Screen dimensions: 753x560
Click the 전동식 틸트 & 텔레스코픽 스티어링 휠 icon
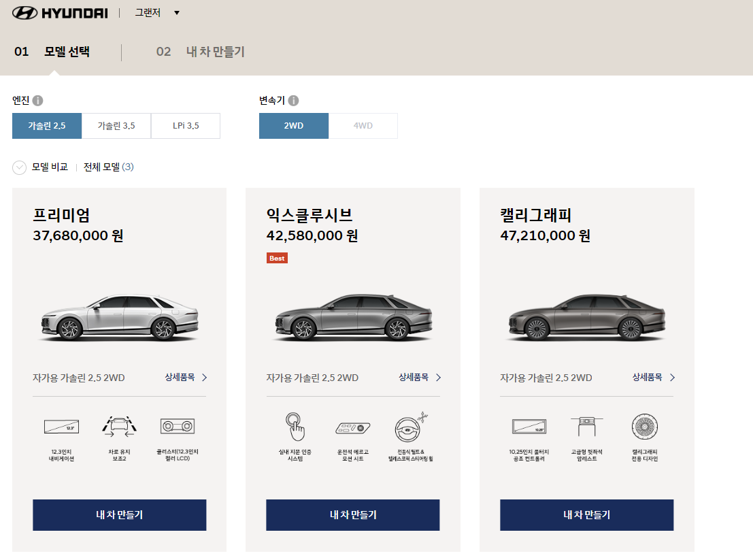pos(411,427)
